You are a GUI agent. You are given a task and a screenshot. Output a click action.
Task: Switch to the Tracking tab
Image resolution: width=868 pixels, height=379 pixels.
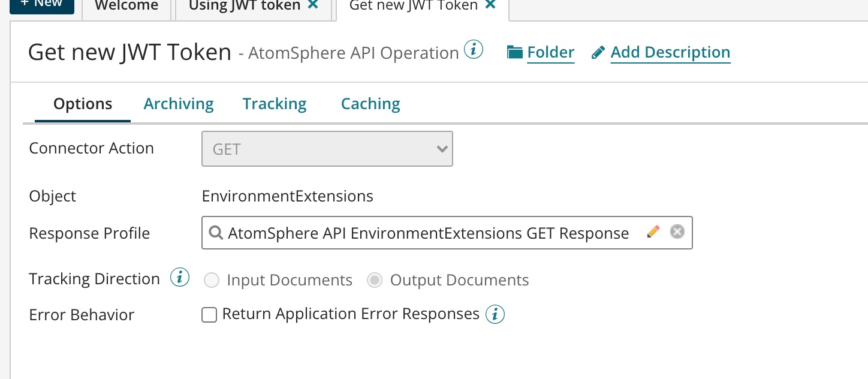(x=274, y=103)
